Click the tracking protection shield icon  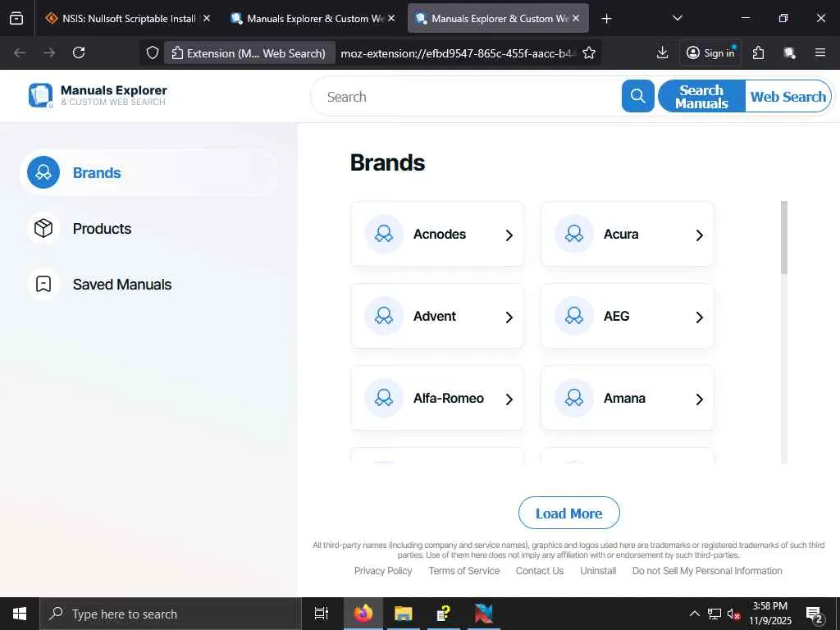(x=153, y=53)
